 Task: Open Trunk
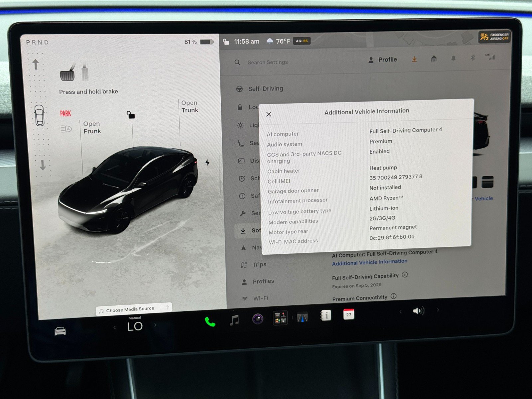click(190, 106)
